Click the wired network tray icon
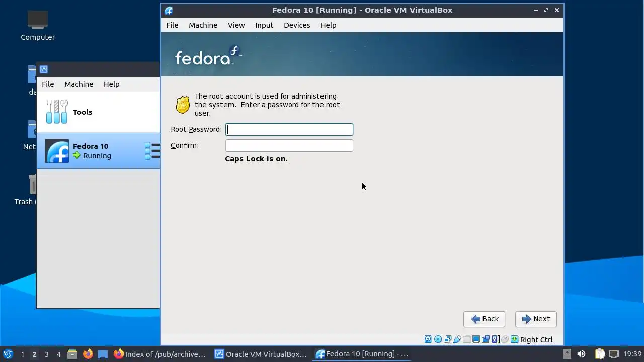 pyautogui.click(x=614, y=354)
